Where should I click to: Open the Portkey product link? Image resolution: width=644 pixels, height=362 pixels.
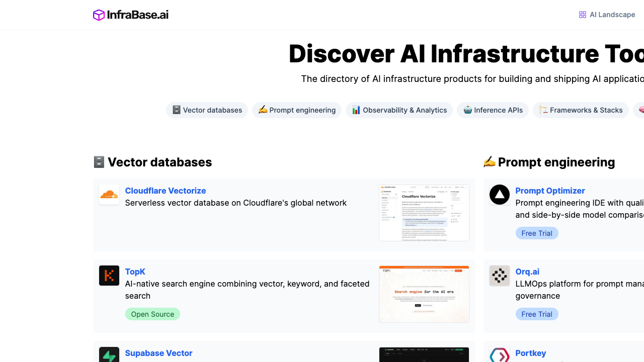(531, 353)
